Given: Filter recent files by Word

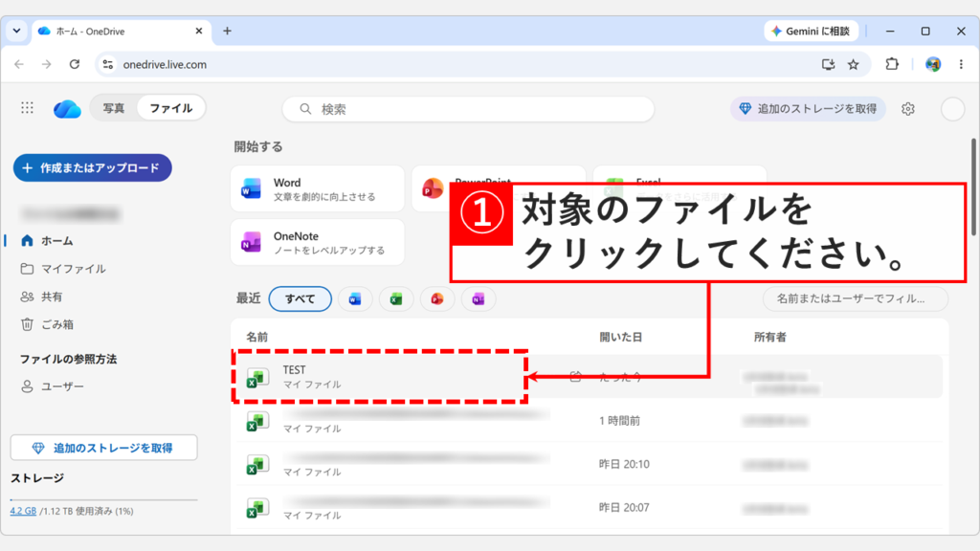Looking at the screenshot, I should click(x=355, y=299).
